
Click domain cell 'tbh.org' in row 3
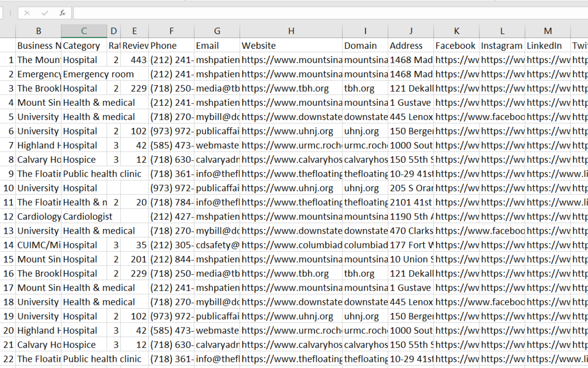365,88
